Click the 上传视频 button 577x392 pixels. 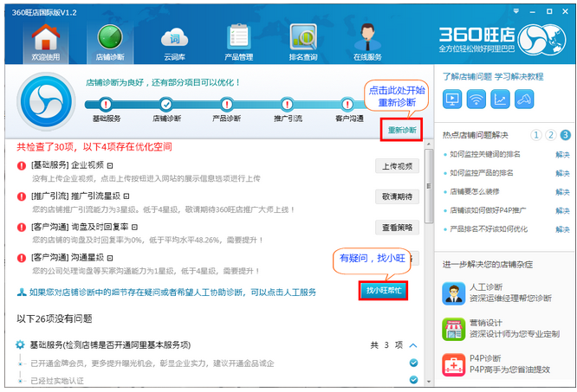[397, 166]
